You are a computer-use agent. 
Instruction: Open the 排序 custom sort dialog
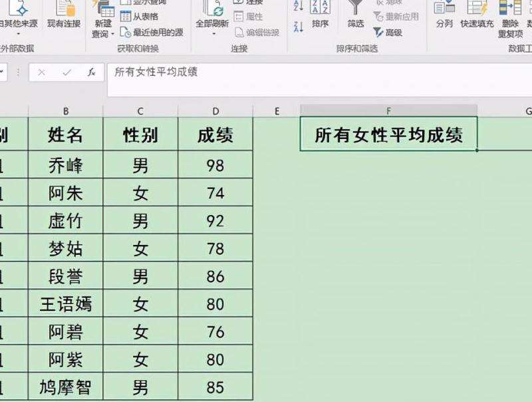tap(320, 13)
